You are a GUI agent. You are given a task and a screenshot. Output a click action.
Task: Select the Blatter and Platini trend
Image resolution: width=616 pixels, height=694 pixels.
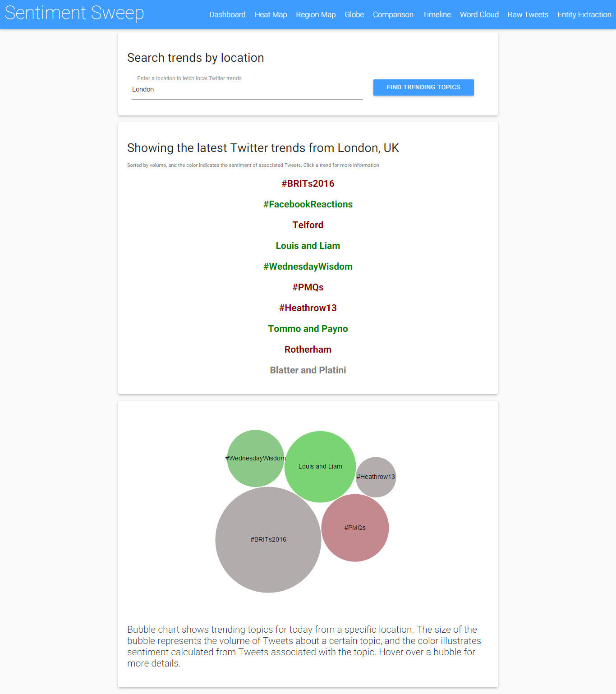308,370
